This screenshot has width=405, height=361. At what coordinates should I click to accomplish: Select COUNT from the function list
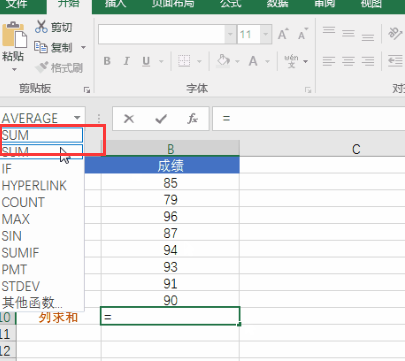point(42,202)
